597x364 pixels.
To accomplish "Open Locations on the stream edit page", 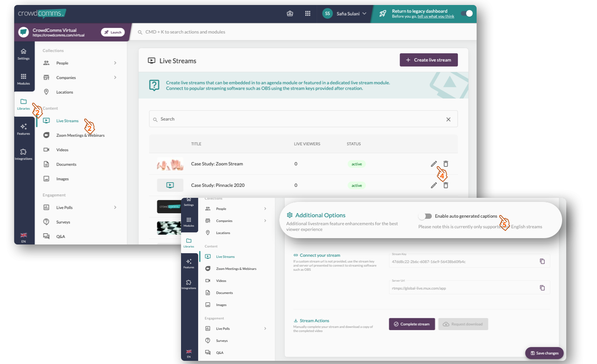I will 223,233.
